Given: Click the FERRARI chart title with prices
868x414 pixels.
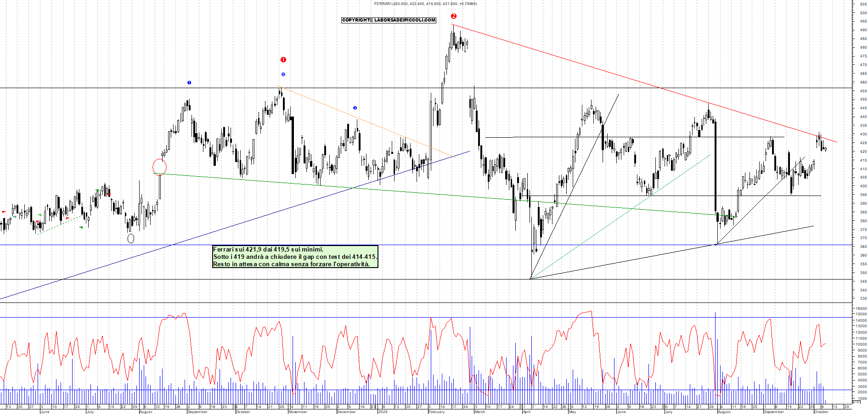Looking at the screenshot, I should pos(425,4).
